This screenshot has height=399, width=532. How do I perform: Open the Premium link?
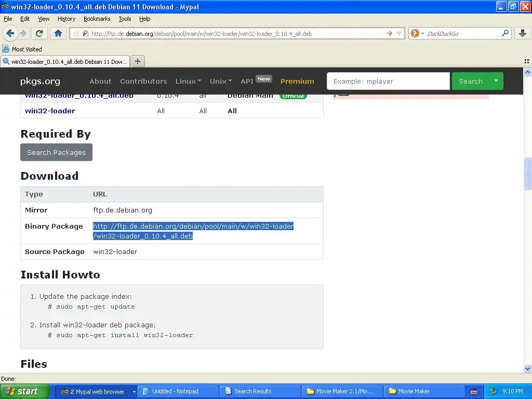pyautogui.click(x=297, y=82)
